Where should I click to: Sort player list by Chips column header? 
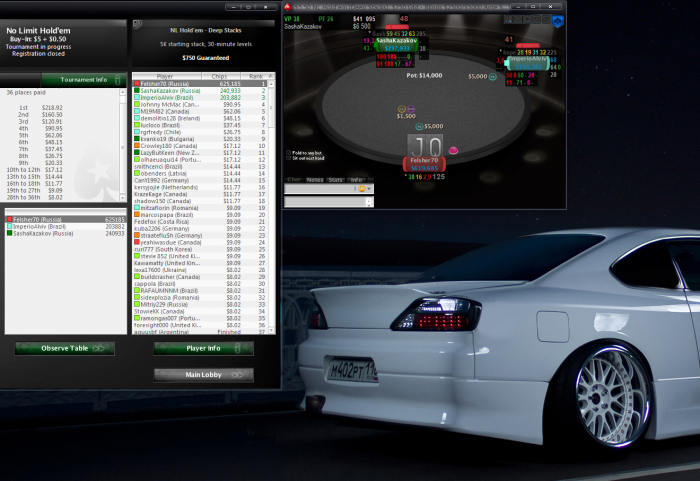[219, 76]
